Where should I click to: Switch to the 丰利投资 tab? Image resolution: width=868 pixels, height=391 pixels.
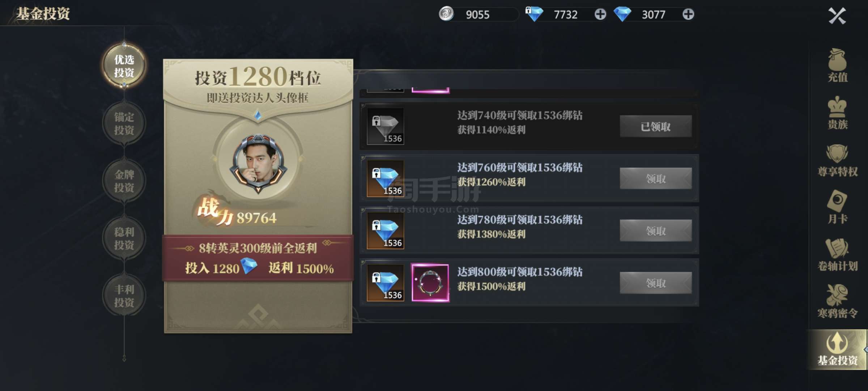click(x=124, y=296)
